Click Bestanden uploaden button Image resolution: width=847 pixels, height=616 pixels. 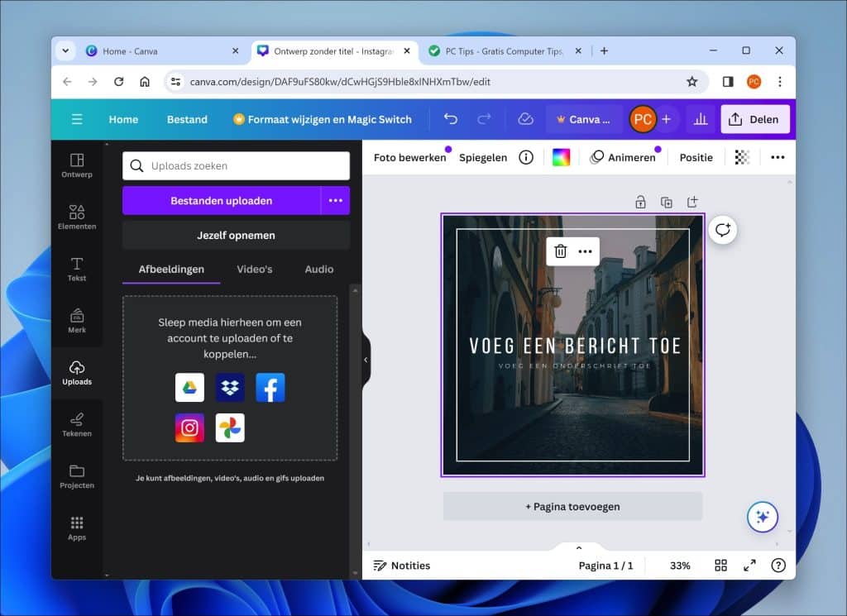click(x=222, y=200)
